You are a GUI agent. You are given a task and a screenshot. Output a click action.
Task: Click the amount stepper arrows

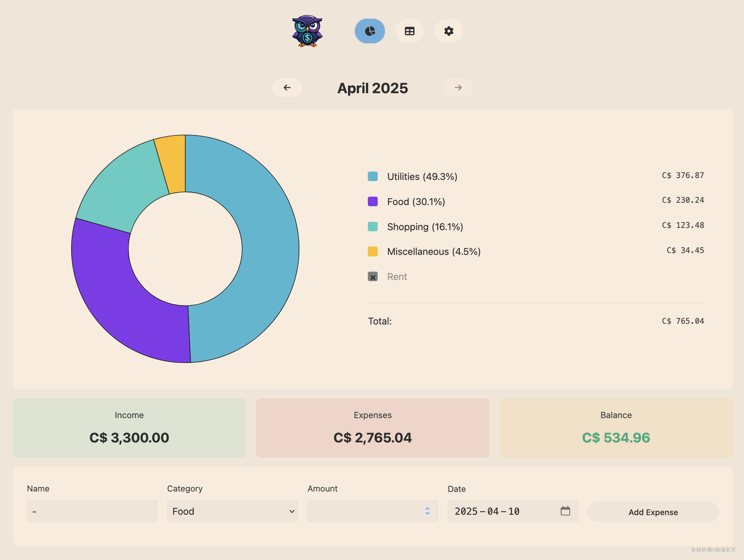428,511
